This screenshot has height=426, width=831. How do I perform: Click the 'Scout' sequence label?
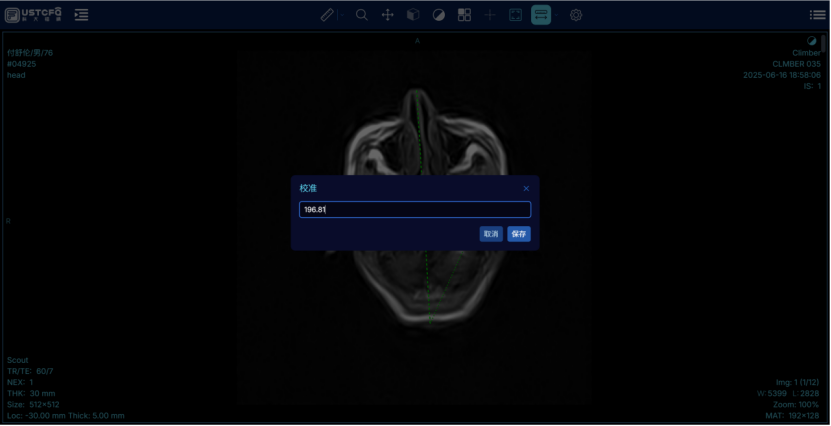(18, 360)
